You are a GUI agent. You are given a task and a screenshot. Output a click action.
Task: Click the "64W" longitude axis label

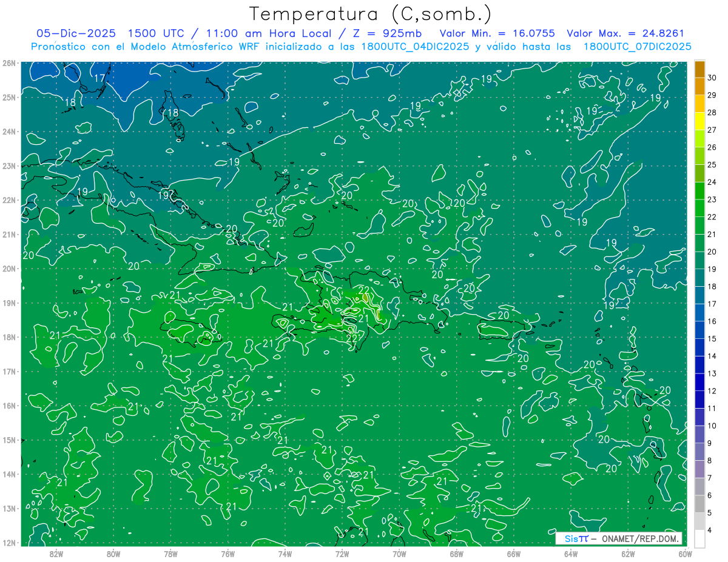click(x=571, y=554)
